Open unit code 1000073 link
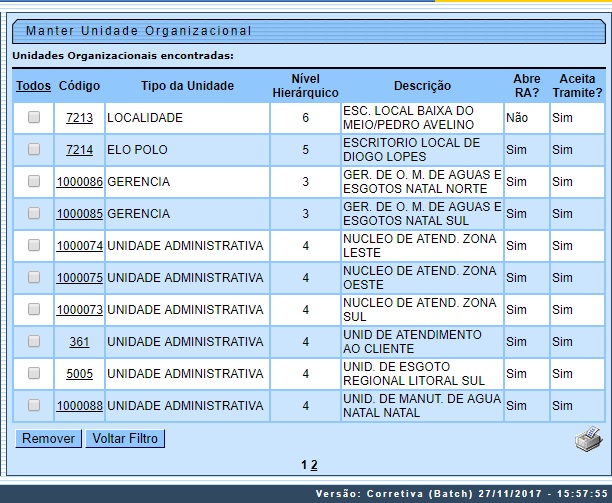Viewport: 612px width, 503px height. pos(80,310)
